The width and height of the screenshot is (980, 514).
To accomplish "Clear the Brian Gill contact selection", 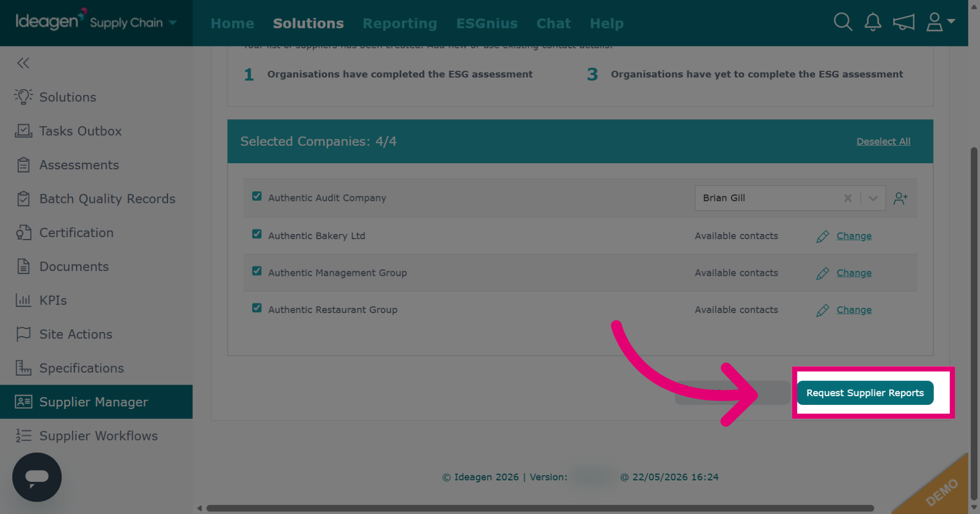I will (848, 198).
